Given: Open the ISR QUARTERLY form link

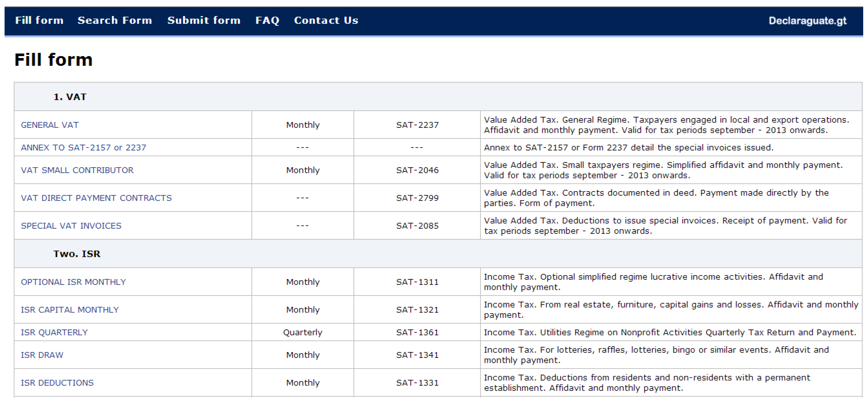Looking at the screenshot, I should click(54, 332).
